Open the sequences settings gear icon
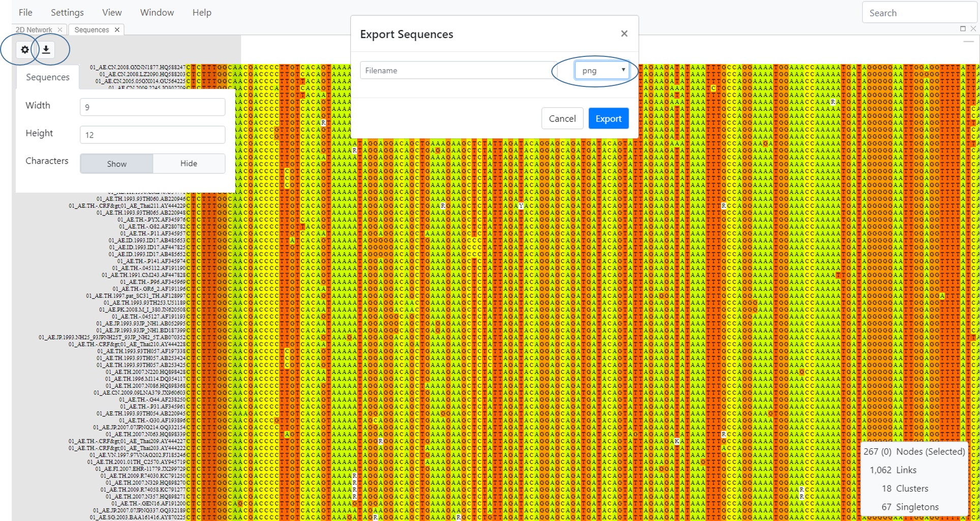The height and width of the screenshot is (521, 980). (x=24, y=49)
